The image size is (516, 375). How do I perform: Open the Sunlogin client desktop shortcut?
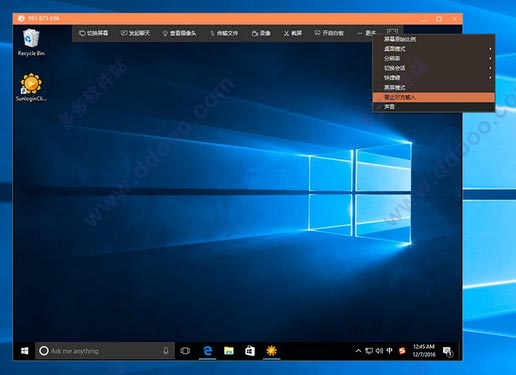coord(31,87)
